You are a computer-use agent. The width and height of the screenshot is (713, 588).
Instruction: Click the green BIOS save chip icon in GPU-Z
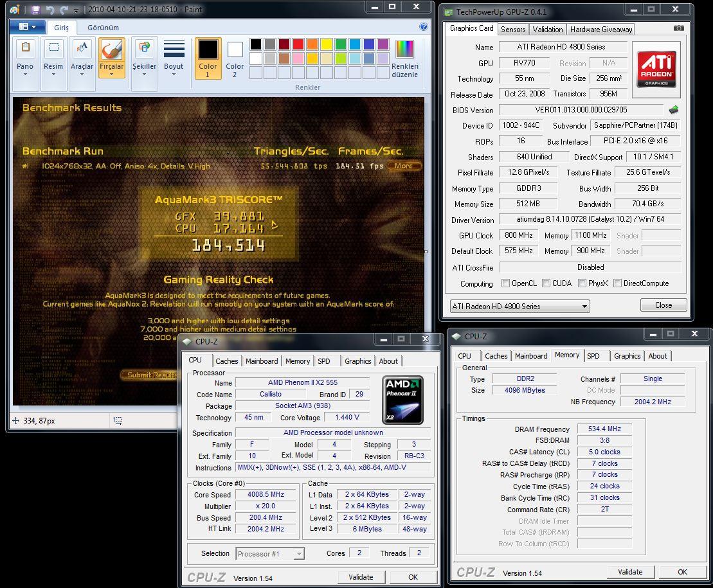click(x=673, y=109)
